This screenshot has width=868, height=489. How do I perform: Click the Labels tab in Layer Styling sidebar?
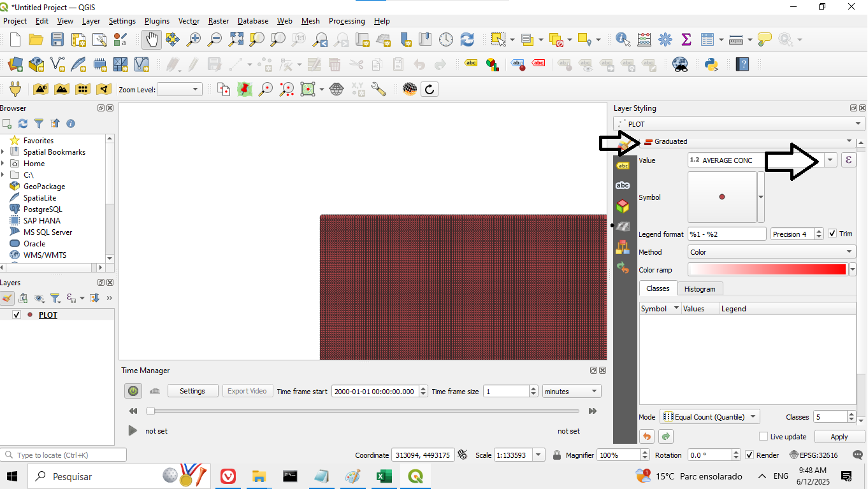pos(623,166)
